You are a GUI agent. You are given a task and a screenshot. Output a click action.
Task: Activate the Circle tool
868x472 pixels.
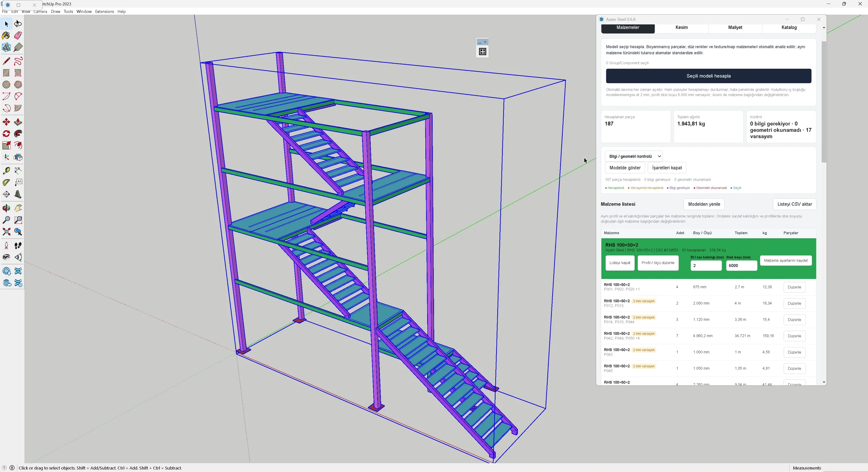click(6, 85)
